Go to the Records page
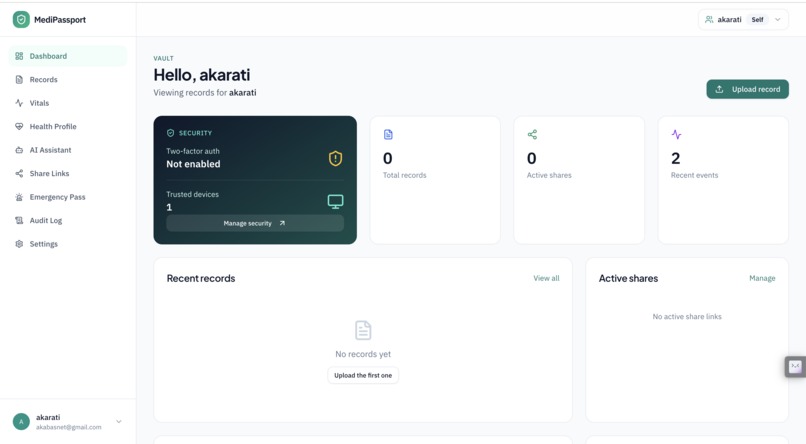Image resolution: width=806 pixels, height=444 pixels. coord(68,80)
